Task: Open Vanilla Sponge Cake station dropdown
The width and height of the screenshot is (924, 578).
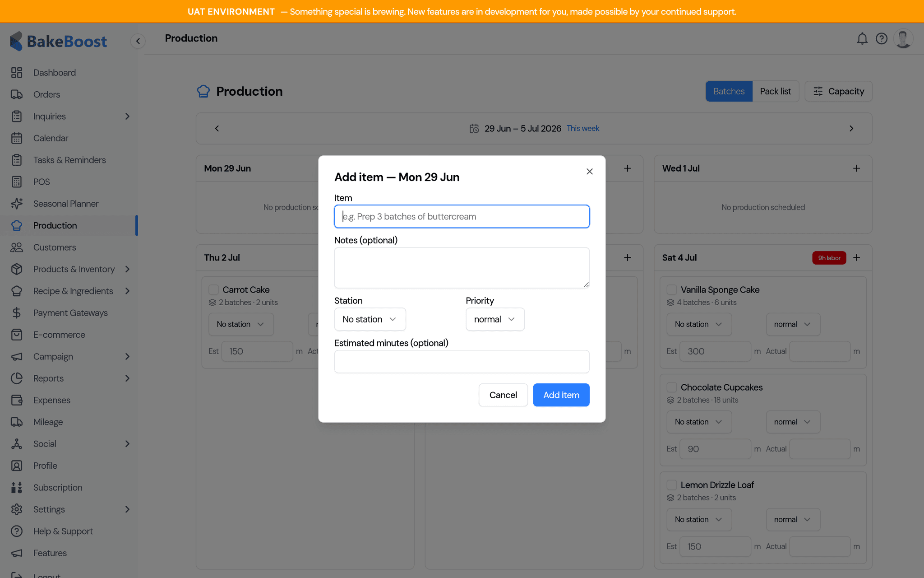Action: pyautogui.click(x=699, y=324)
